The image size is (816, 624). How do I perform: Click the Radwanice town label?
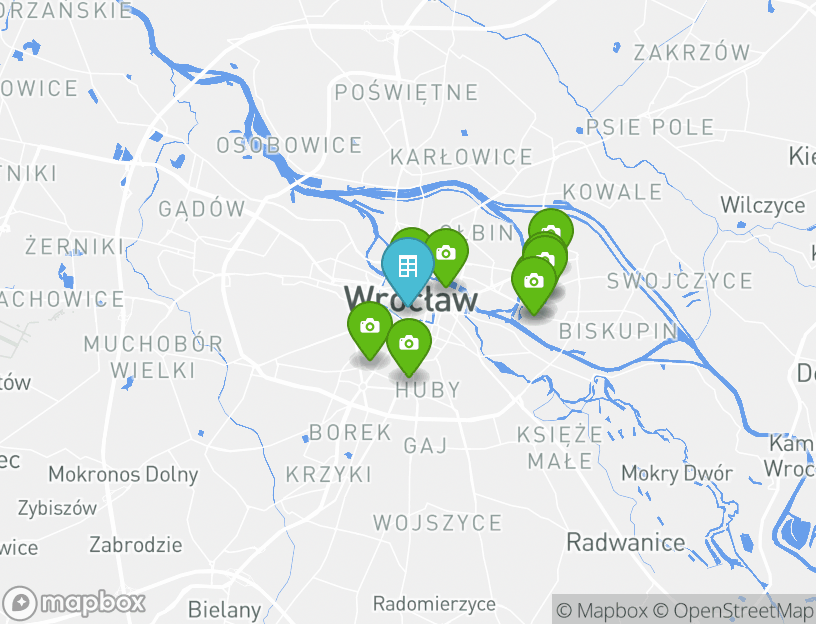click(x=626, y=543)
